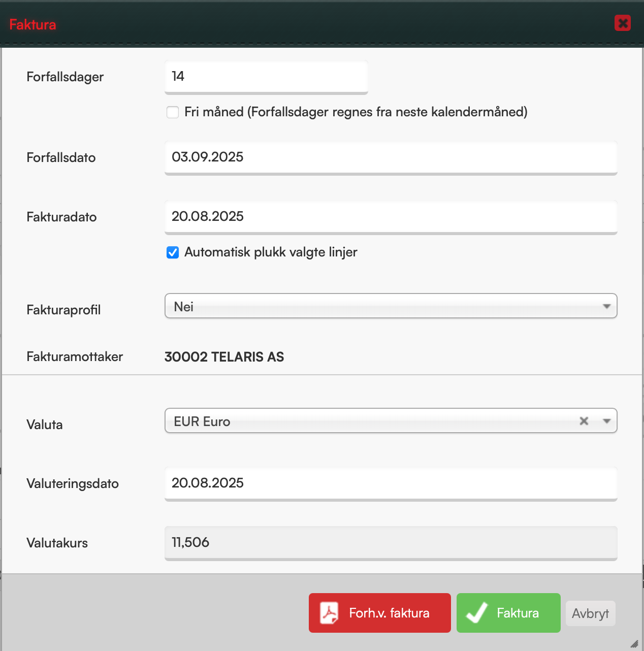Image resolution: width=644 pixels, height=651 pixels.
Task: Click the Forh.v. faktura preview button
Action: pyautogui.click(x=379, y=613)
